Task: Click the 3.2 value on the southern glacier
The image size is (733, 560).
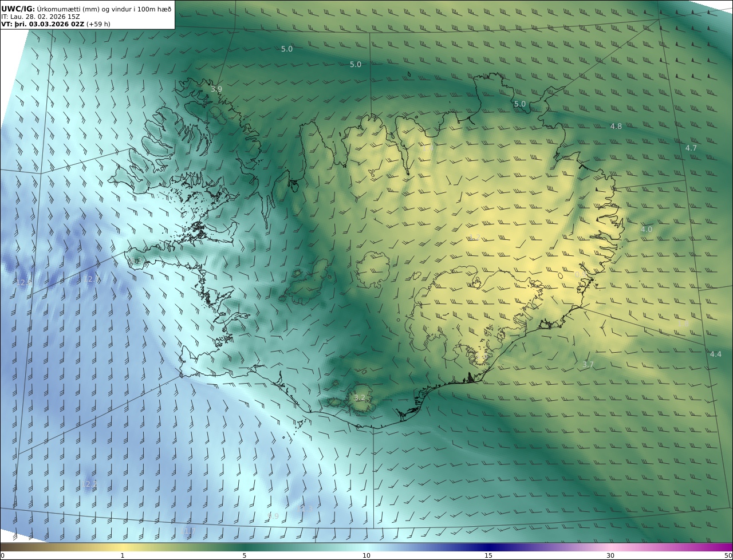Action: (x=360, y=397)
